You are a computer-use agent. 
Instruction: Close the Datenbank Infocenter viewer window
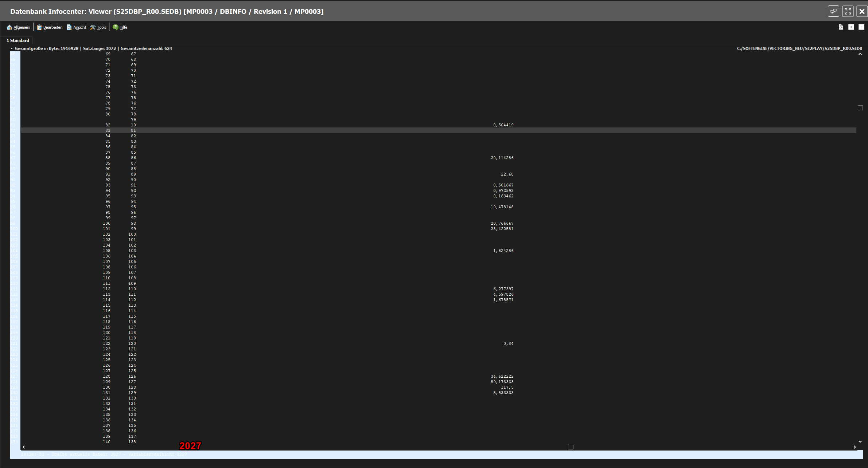coord(862,11)
